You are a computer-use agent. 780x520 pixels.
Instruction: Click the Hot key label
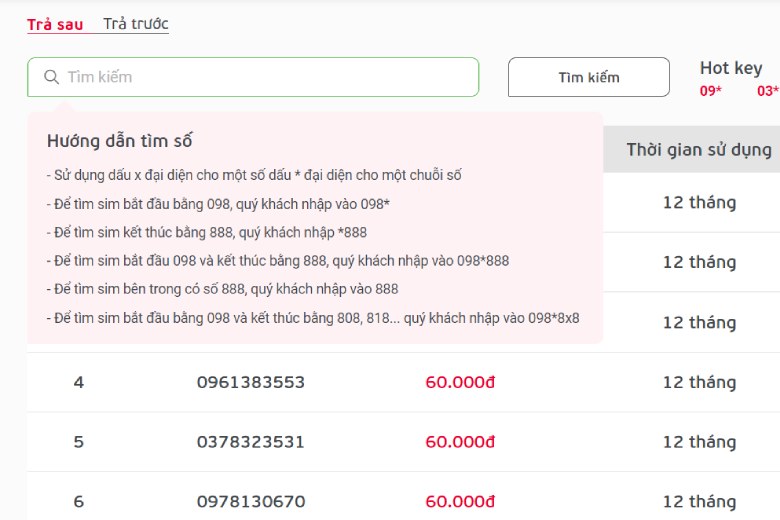click(731, 68)
